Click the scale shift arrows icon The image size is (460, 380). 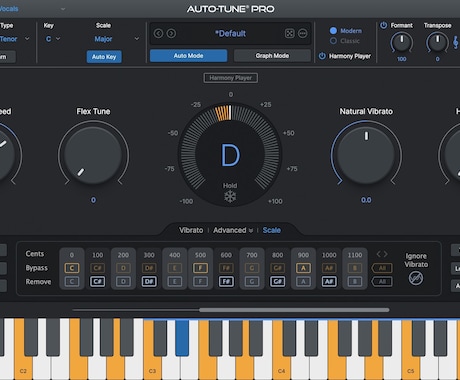(x=382, y=254)
